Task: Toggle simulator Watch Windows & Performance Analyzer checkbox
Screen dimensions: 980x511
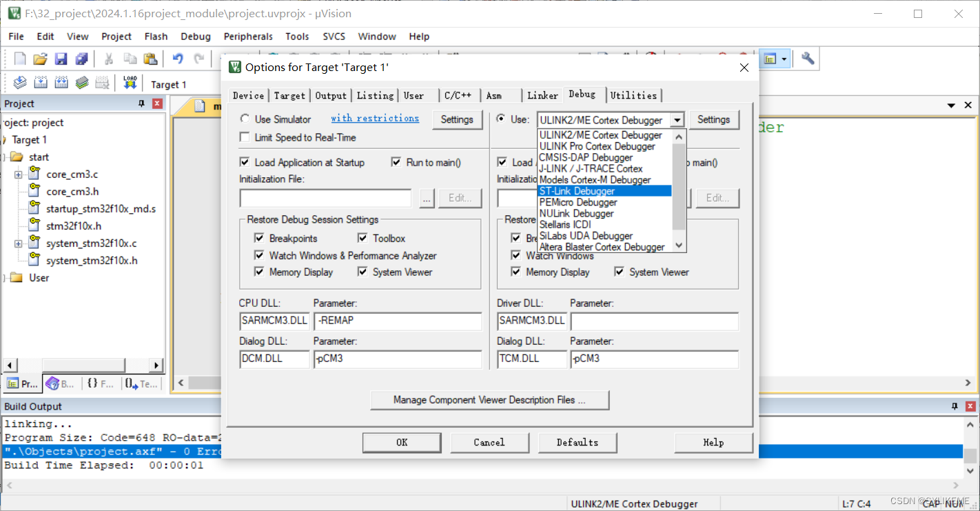Action: [259, 255]
